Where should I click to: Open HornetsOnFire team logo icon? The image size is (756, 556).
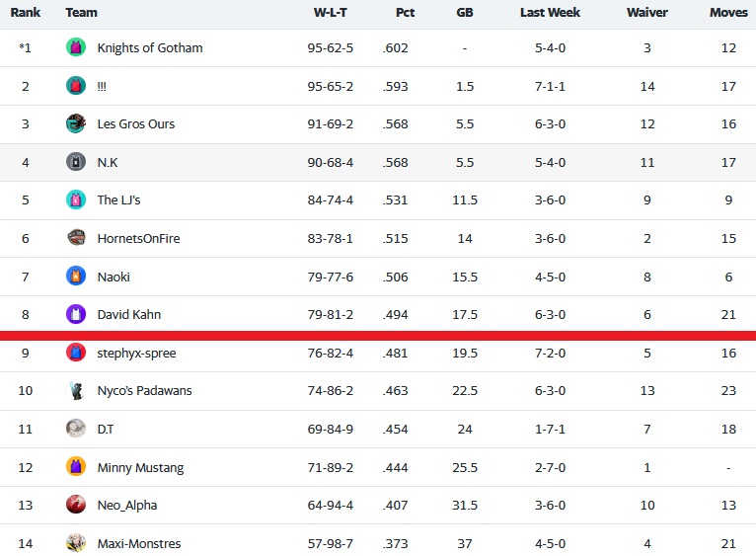pyautogui.click(x=76, y=237)
